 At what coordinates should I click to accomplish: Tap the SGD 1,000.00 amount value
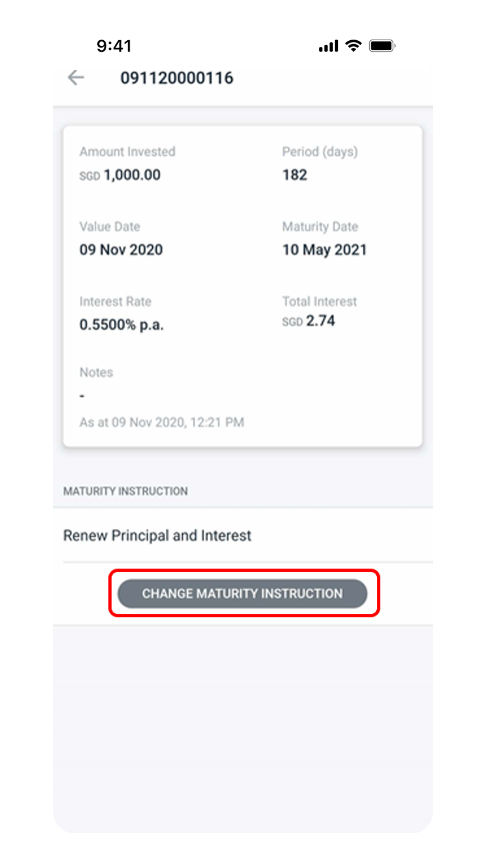[x=120, y=175]
